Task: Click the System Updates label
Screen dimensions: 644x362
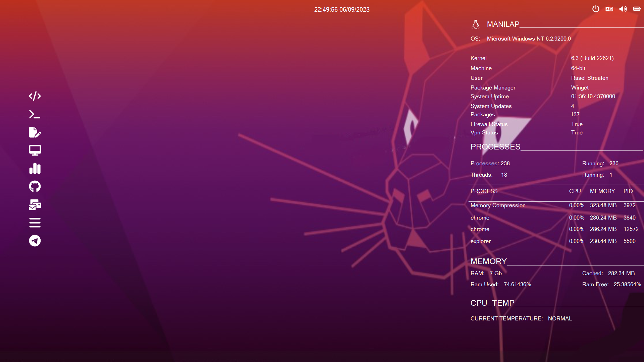Action: coord(491,106)
